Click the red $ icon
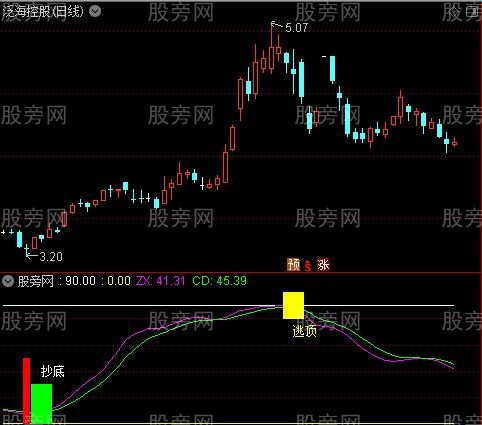This screenshot has height=425, width=482. (308, 266)
